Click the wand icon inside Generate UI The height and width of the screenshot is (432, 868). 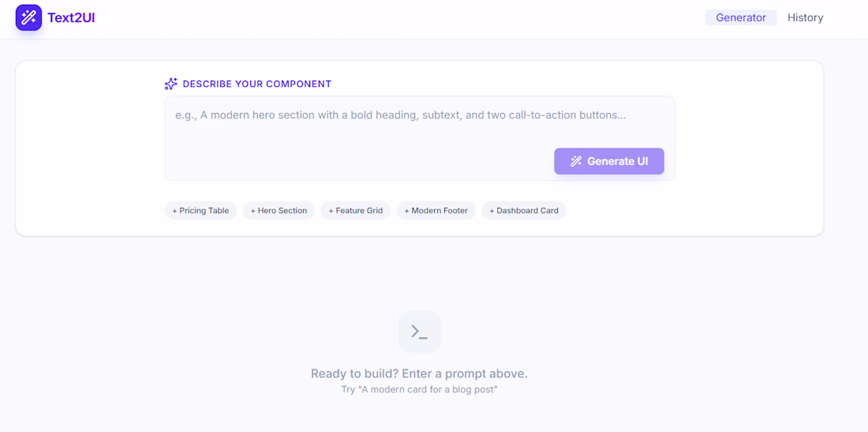(x=576, y=161)
